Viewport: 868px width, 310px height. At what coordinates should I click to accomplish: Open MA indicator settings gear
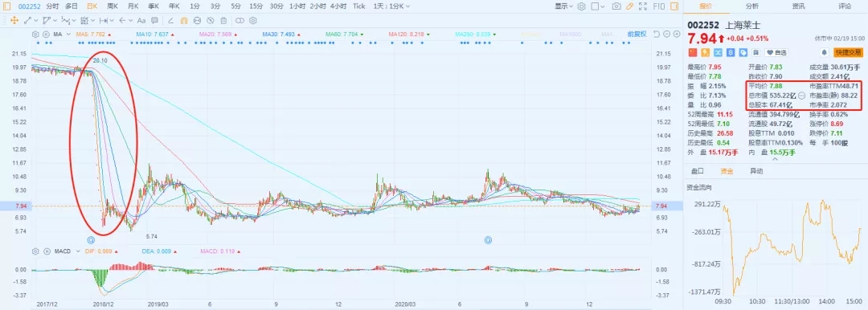(x=35, y=35)
